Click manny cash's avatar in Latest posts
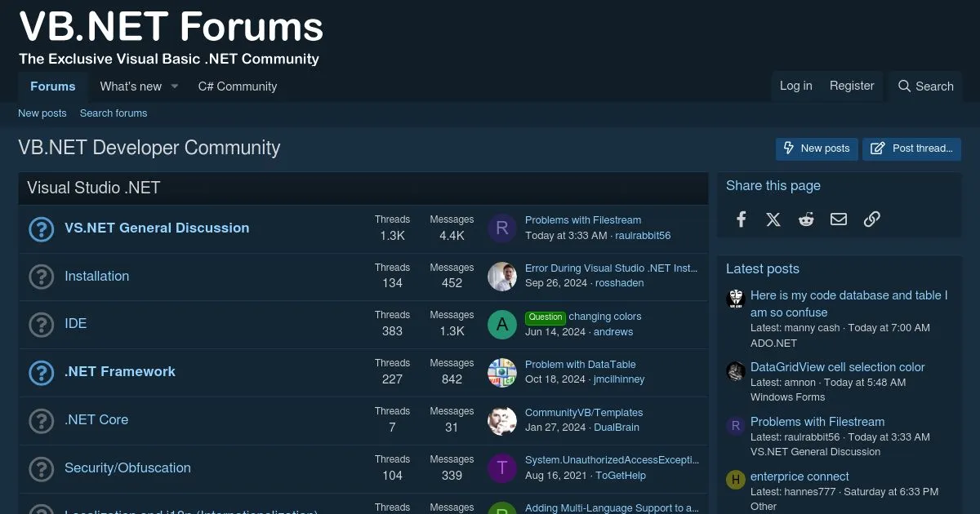The height and width of the screenshot is (514, 980). tap(736, 299)
